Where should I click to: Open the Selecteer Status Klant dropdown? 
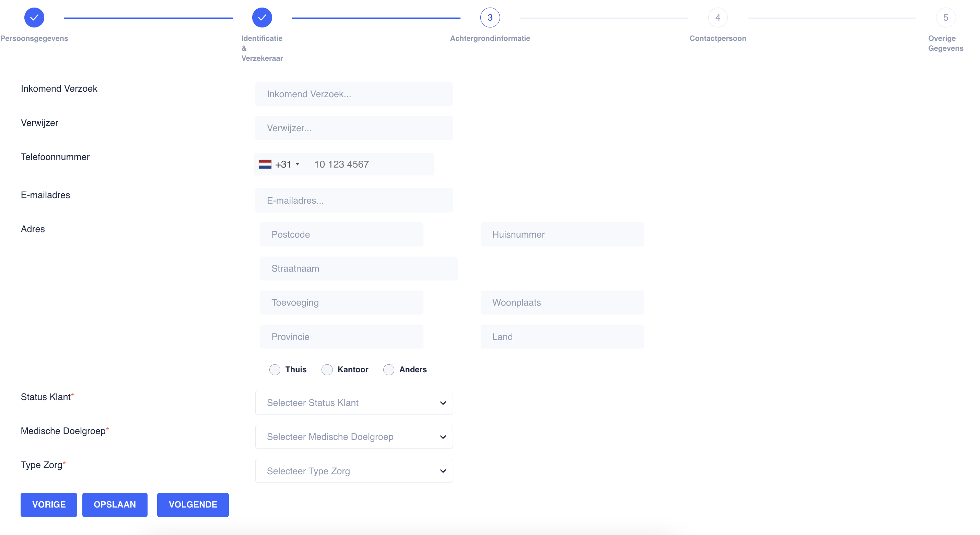pyautogui.click(x=354, y=402)
